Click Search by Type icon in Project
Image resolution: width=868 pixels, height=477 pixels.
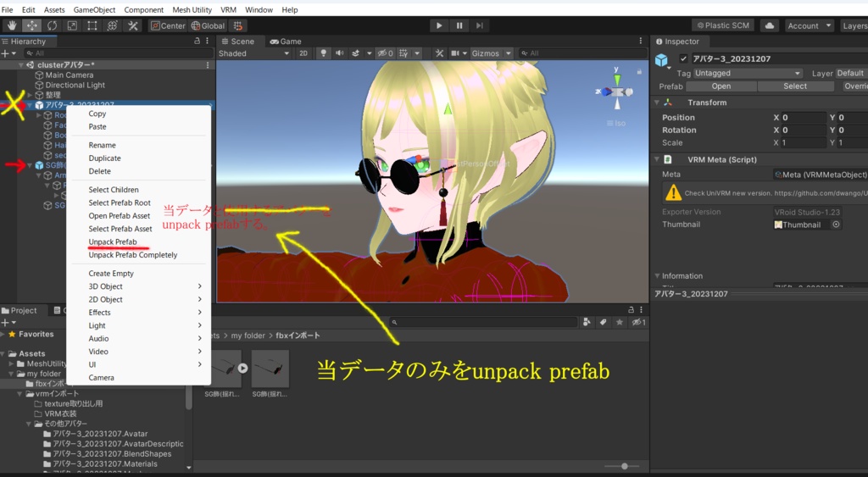(x=587, y=322)
